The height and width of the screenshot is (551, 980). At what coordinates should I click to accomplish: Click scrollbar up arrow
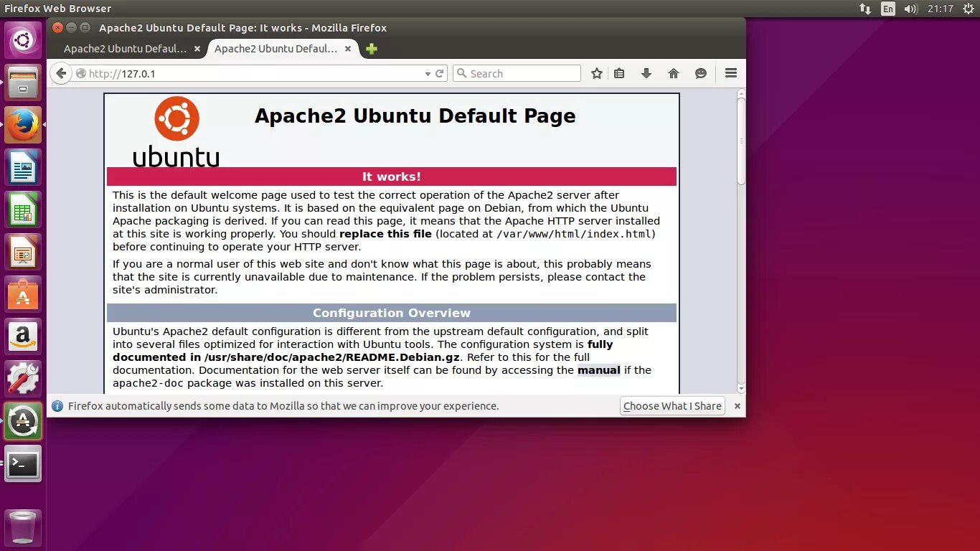(x=741, y=93)
